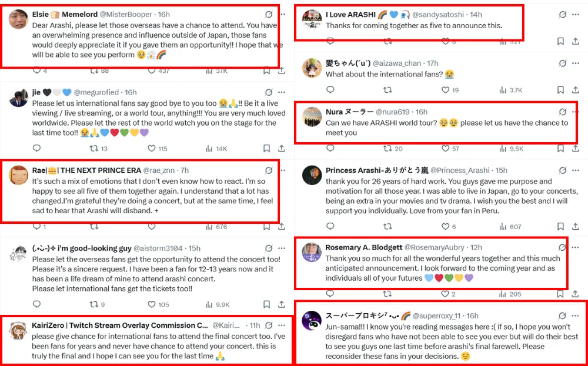Open more options on jie's tweet
Screen dimensions: 588x366
tap(282, 92)
